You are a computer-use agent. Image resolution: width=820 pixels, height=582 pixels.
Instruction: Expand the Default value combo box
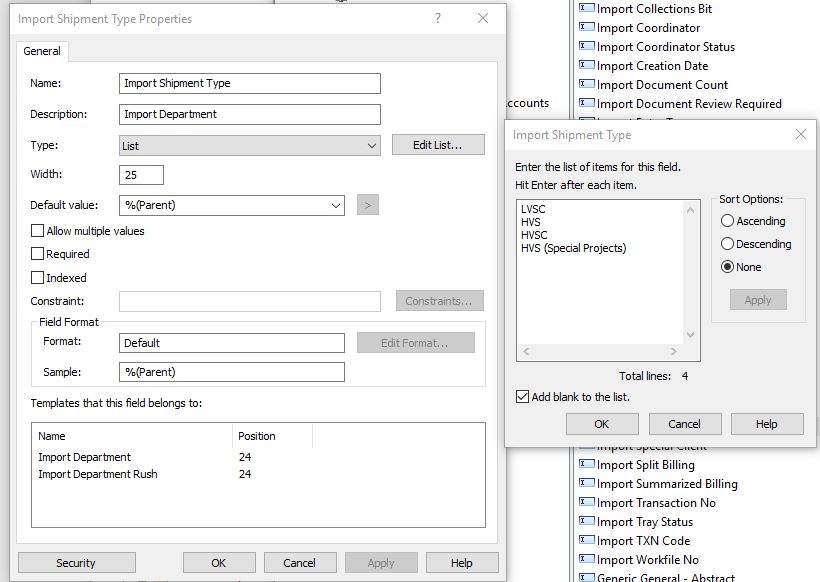tap(336, 206)
